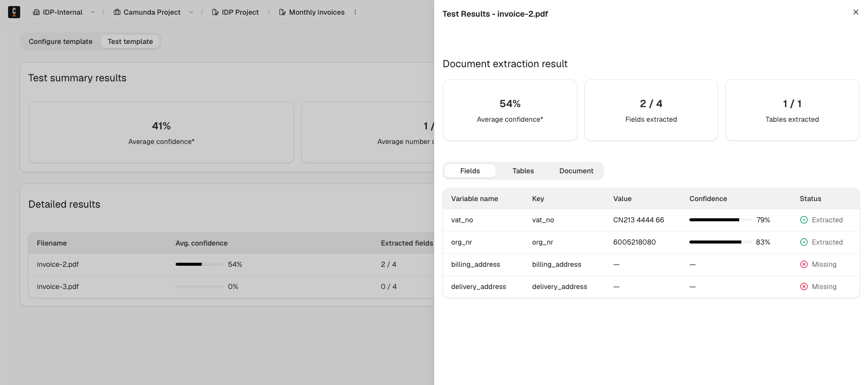The image size is (868, 385).
Task: Click the 41% Average confidence summary card
Action: (x=161, y=132)
